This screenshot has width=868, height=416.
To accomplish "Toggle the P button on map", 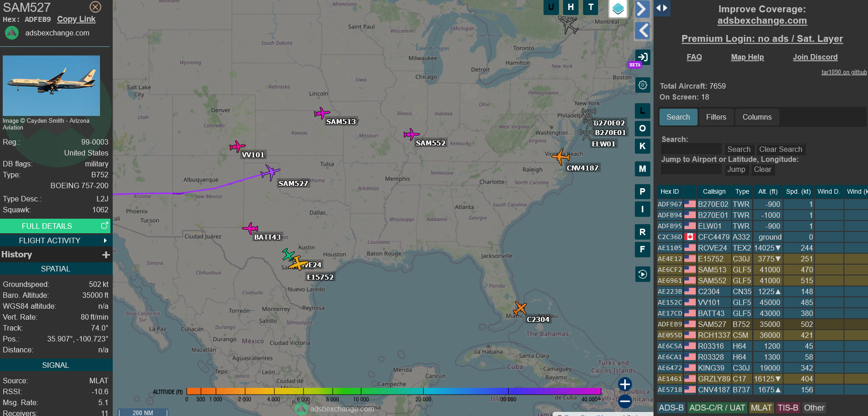I will [x=643, y=191].
